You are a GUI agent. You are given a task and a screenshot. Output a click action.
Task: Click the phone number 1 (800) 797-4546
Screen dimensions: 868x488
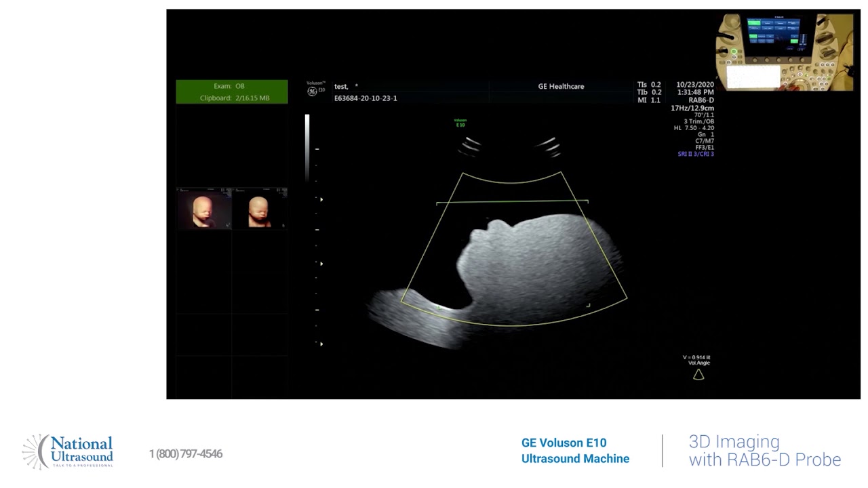(186, 454)
